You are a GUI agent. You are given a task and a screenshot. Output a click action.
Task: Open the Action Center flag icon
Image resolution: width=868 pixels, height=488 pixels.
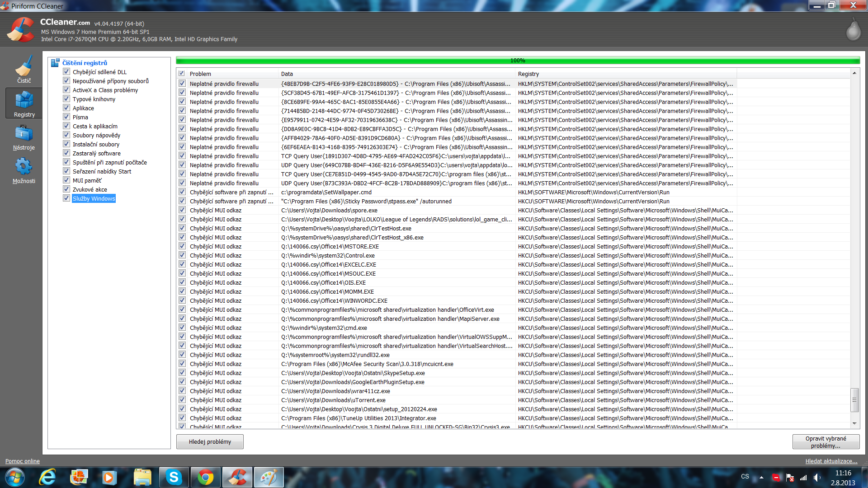coord(790,477)
